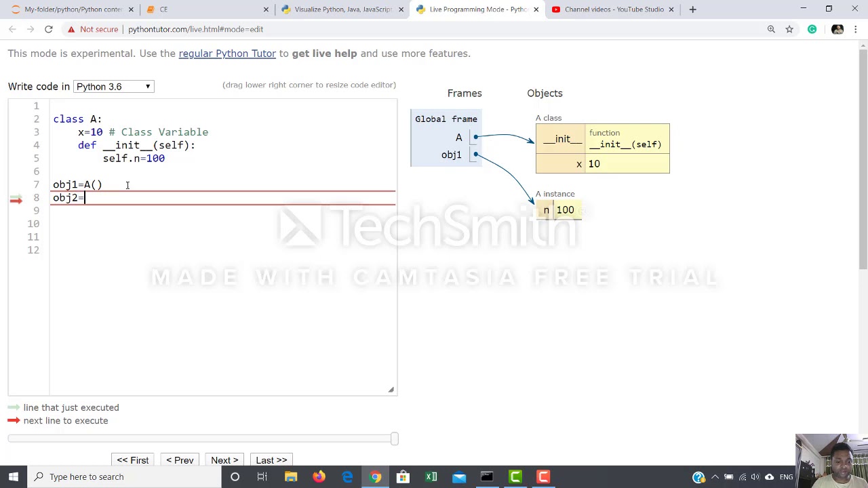Open Excel from the taskbar

(431, 476)
